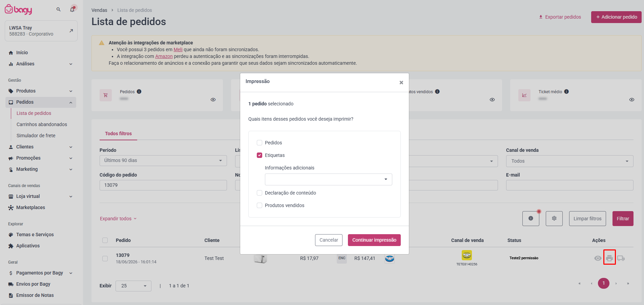Check the Pedidos checkbox in print dialog

[x=259, y=143]
